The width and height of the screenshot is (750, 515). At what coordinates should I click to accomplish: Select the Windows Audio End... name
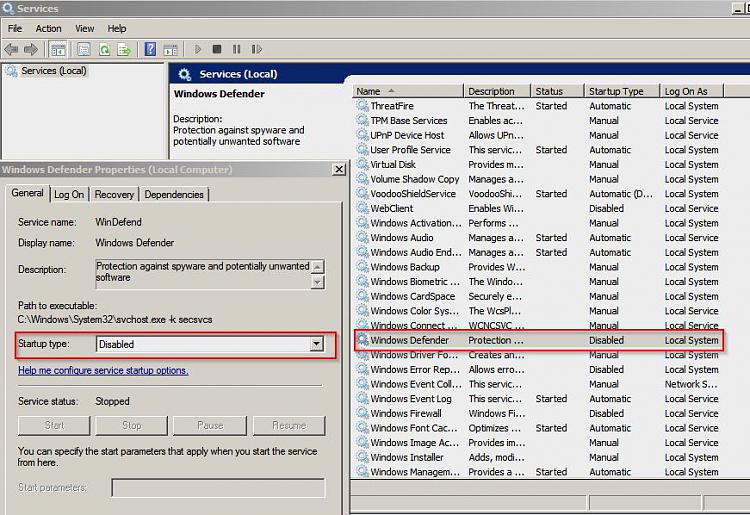(x=416, y=252)
